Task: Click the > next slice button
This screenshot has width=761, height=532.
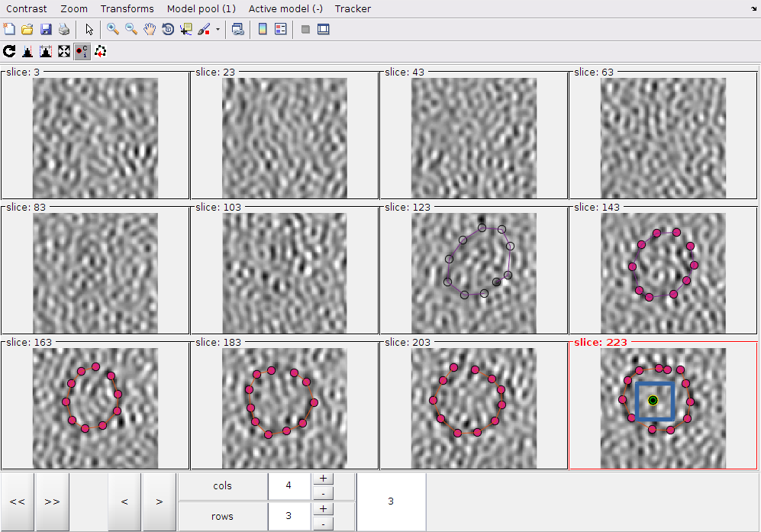Action: click(x=160, y=502)
